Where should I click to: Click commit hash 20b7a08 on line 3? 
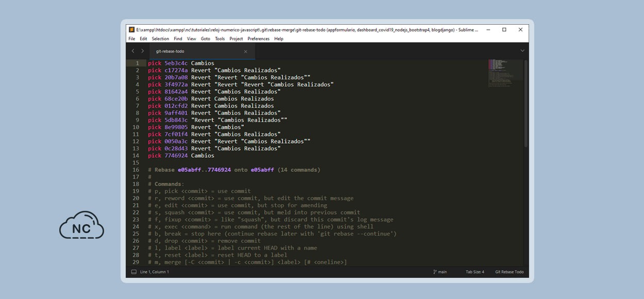[x=176, y=77]
